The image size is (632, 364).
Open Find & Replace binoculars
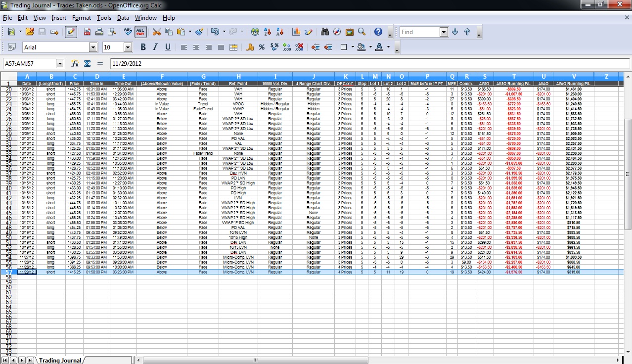tap(325, 32)
